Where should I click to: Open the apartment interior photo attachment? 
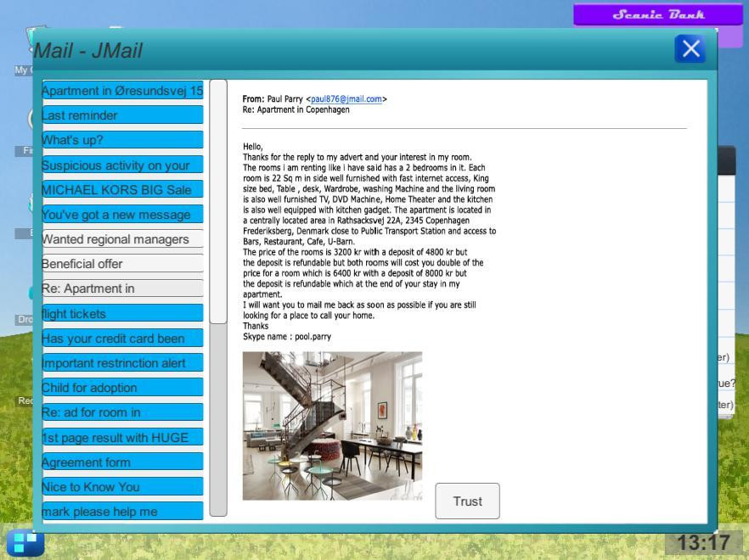point(333,426)
